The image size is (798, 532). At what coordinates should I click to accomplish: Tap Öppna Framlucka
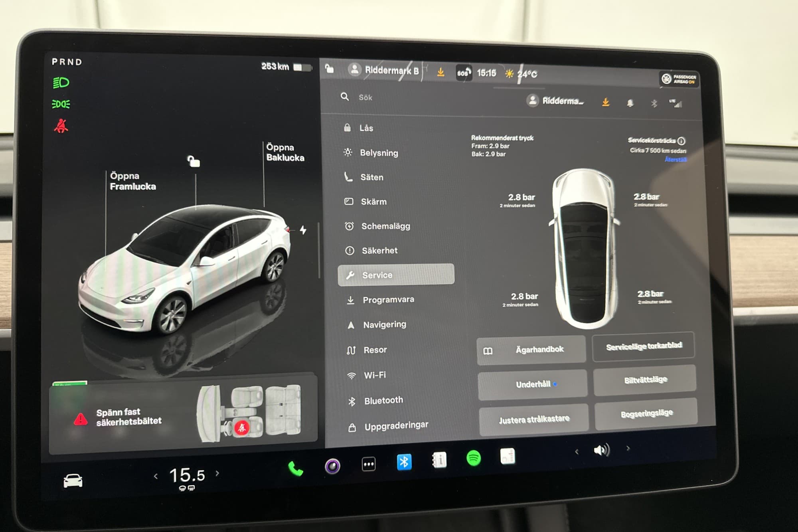(133, 181)
